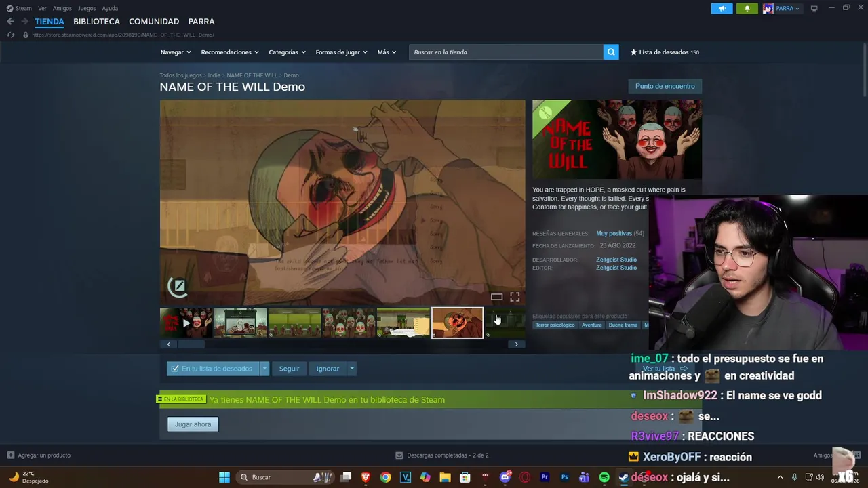Image resolution: width=868 pixels, height=488 pixels.
Task: Expand the Formas de jugar dropdown
Action: point(341,52)
